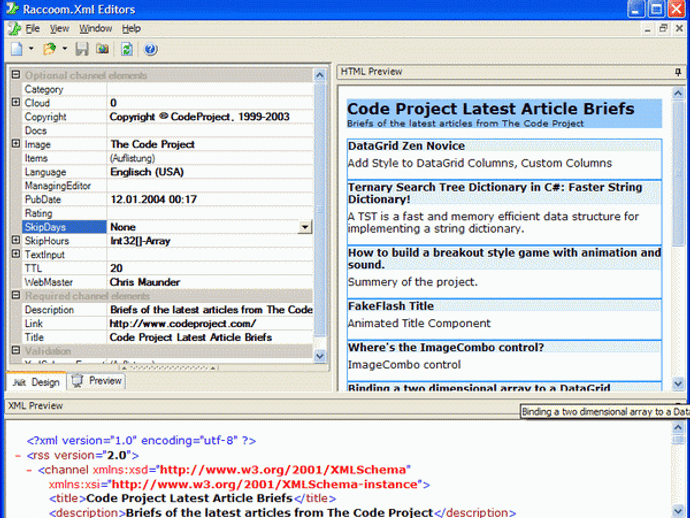Open the View menu

(x=59, y=29)
